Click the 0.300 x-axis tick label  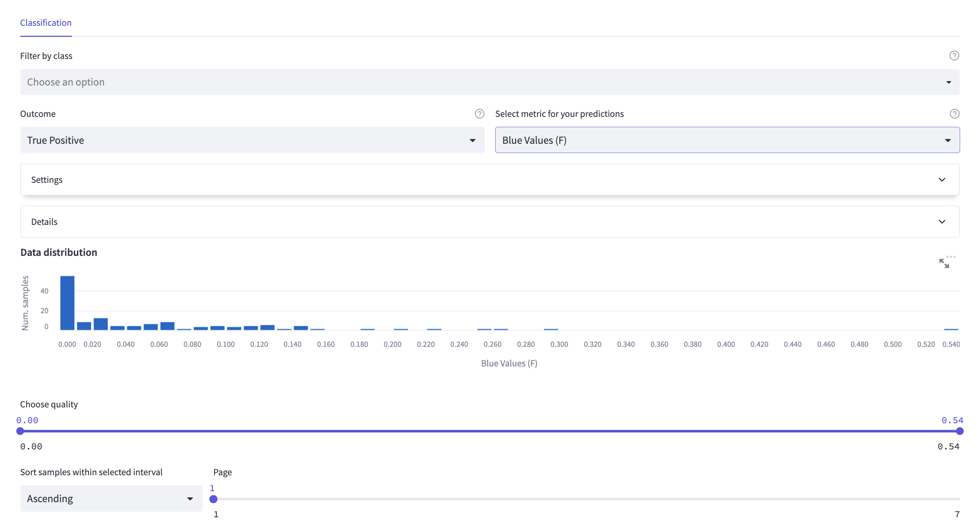559,344
